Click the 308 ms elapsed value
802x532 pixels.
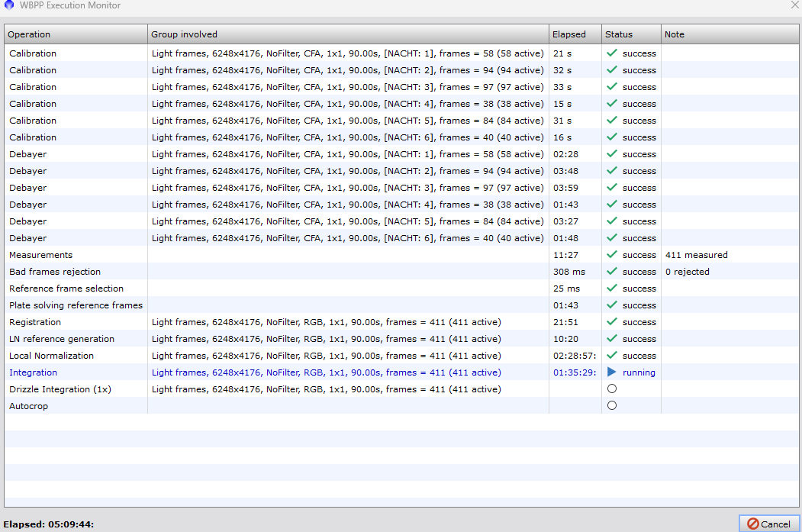pyautogui.click(x=568, y=272)
